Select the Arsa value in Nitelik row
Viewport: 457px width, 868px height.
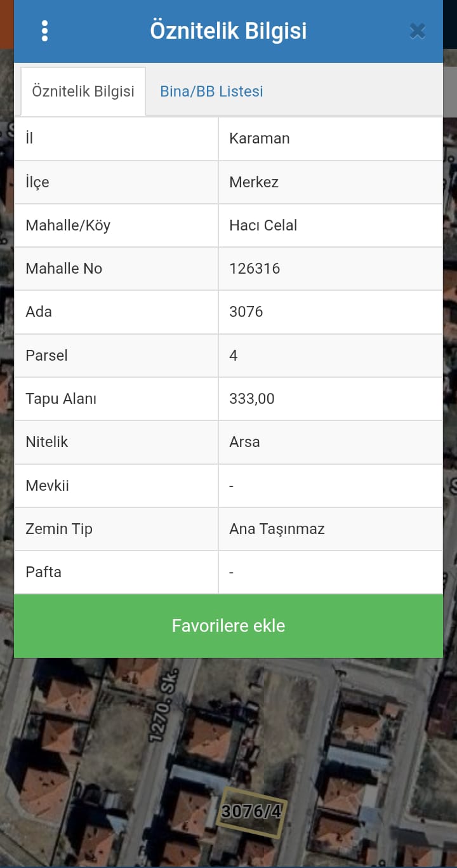click(244, 442)
